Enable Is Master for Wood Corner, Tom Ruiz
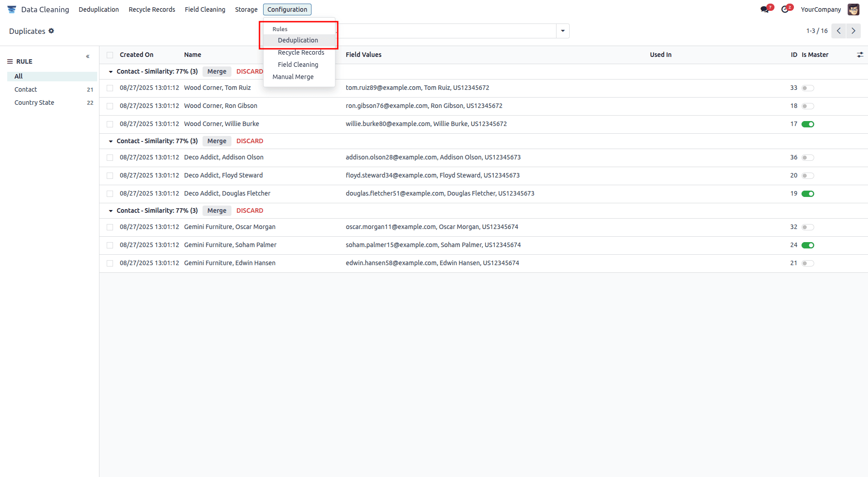This screenshot has height=477, width=868. (807, 88)
